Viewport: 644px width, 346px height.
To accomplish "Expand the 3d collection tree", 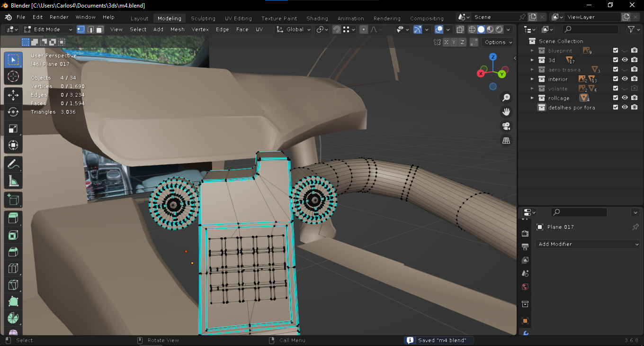I will (x=532, y=60).
